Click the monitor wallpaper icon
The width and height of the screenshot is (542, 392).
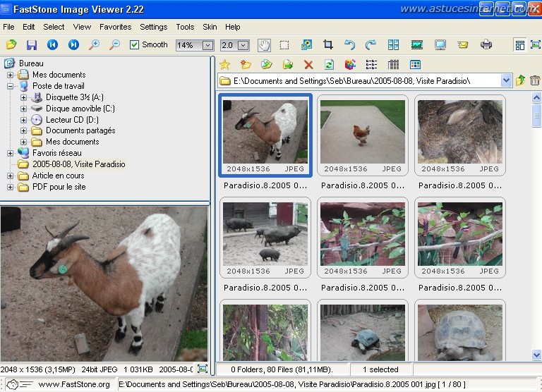pyautogui.click(x=440, y=44)
